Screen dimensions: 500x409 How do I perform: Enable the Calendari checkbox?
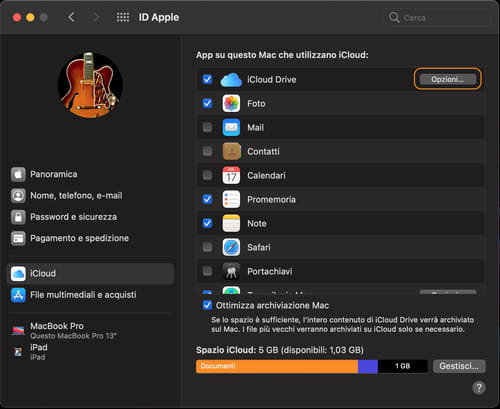click(207, 175)
